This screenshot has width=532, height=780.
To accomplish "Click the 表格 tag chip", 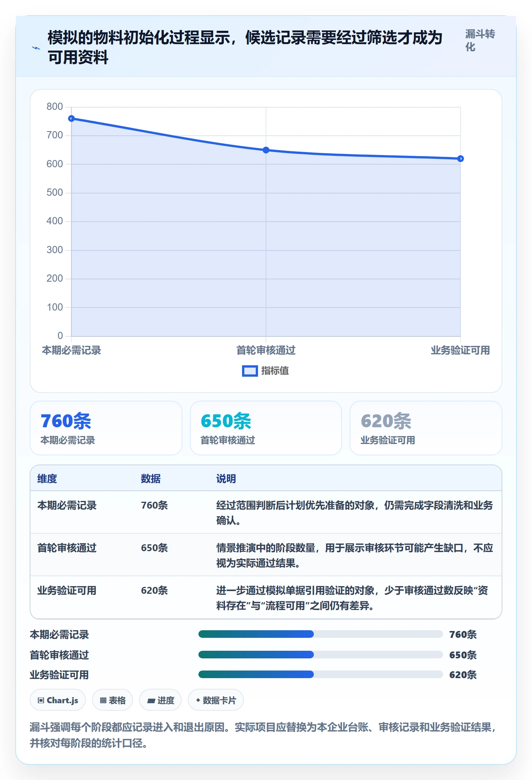I will click(112, 700).
